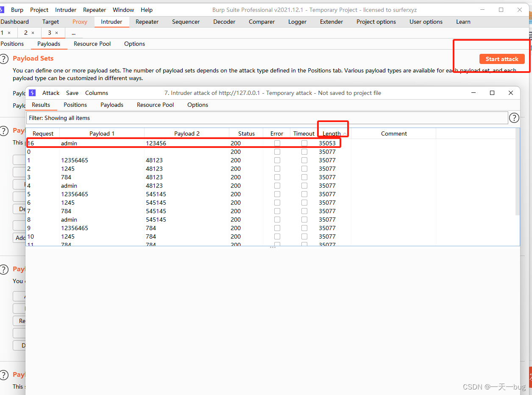
Task: Toggle Error checkbox for request 4
Action: click(277, 186)
